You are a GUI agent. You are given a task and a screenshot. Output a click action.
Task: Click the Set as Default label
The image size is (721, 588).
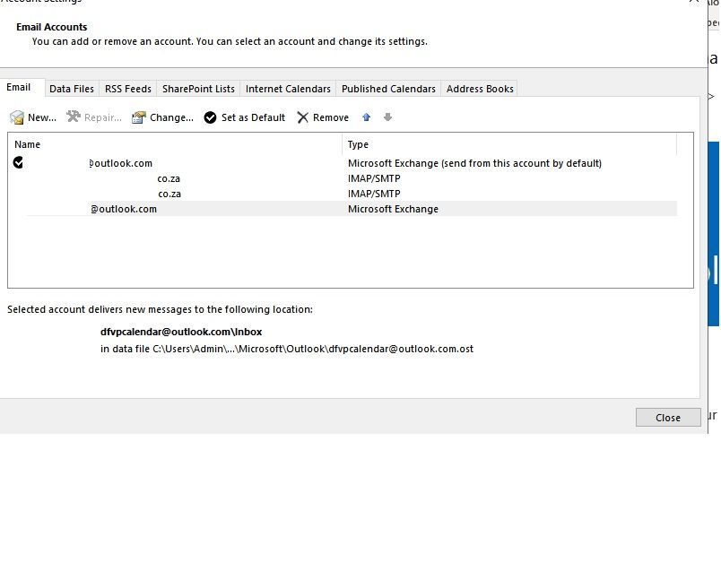(253, 117)
